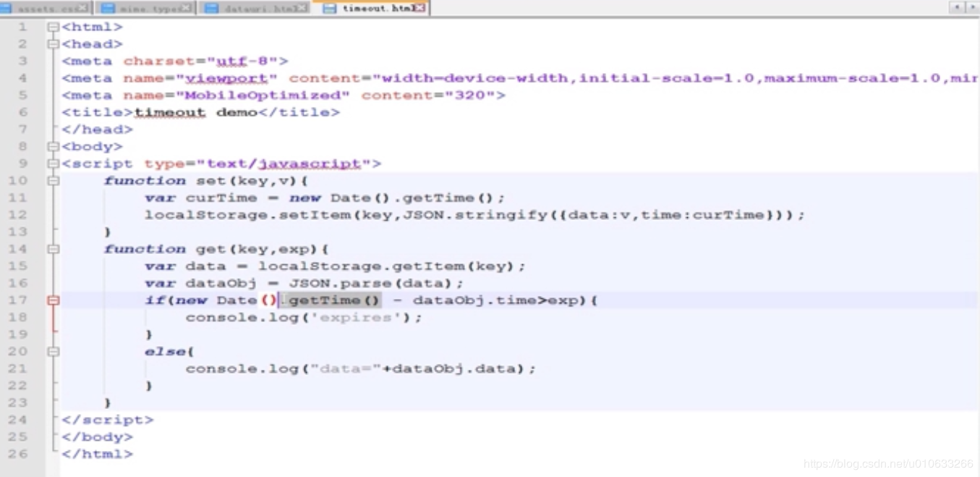
Task: Collapse the <html> fold on line 1
Action: (53, 27)
